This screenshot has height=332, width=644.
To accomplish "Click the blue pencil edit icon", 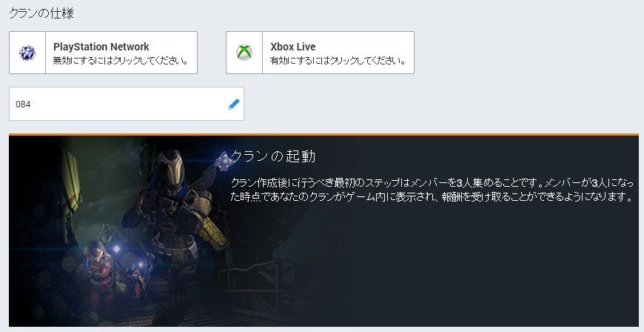I will [234, 104].
